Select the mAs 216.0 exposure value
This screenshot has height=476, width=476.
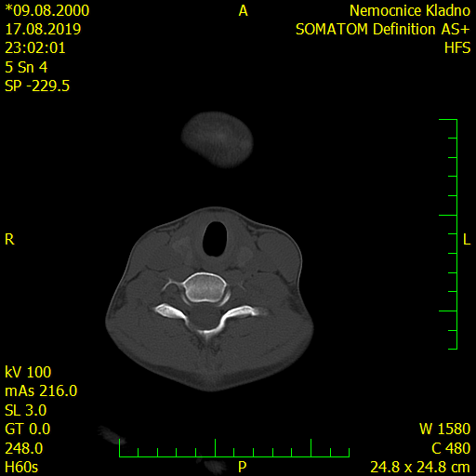click(41, 390)
